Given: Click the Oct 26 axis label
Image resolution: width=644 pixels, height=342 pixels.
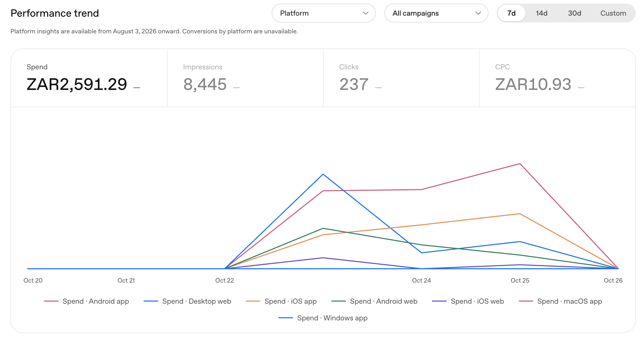Looking at the screenshot, I should [613, 280].
